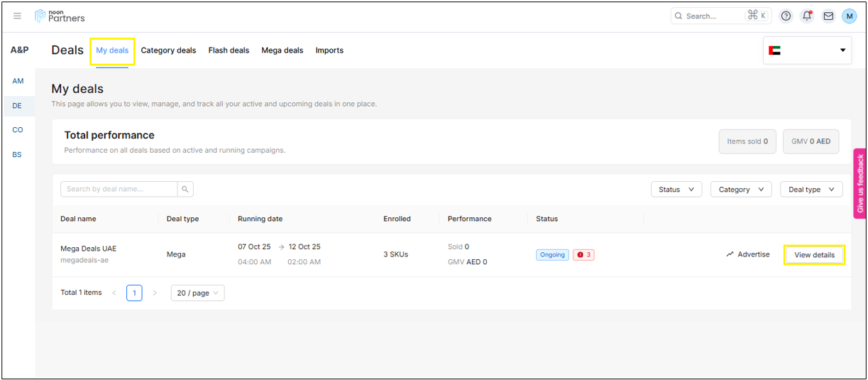The height and width of the screenshot is (380, 868).
Task: Open the messages envelope icon
Action: point(828,16)
